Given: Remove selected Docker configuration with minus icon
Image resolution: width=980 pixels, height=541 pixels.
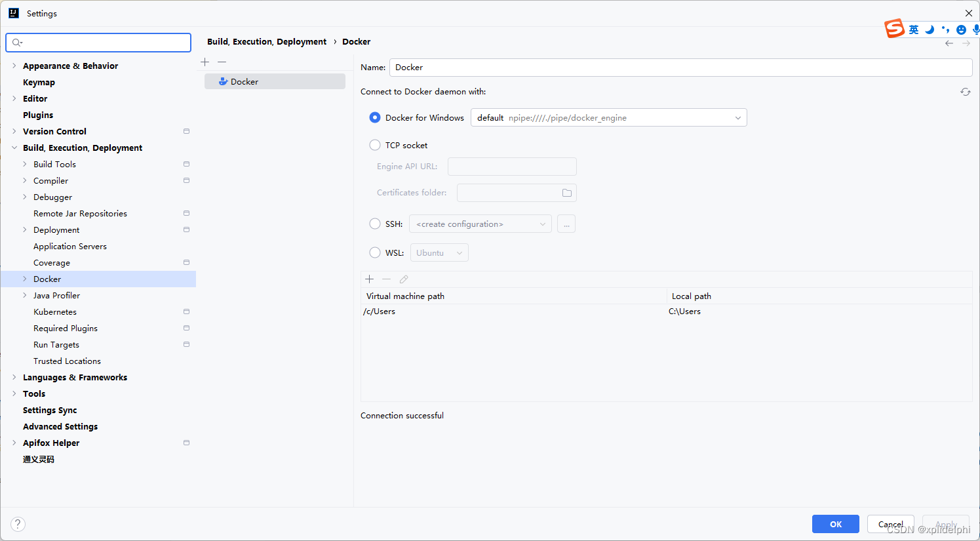Looking at the screenshot, I should coord(222,62).
